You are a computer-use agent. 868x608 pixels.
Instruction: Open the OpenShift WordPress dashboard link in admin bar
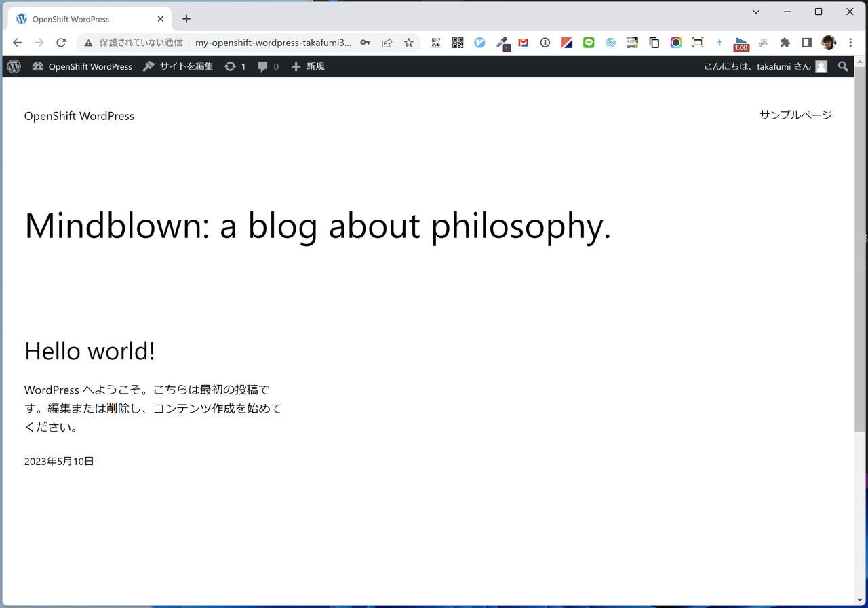click(82, 66)
